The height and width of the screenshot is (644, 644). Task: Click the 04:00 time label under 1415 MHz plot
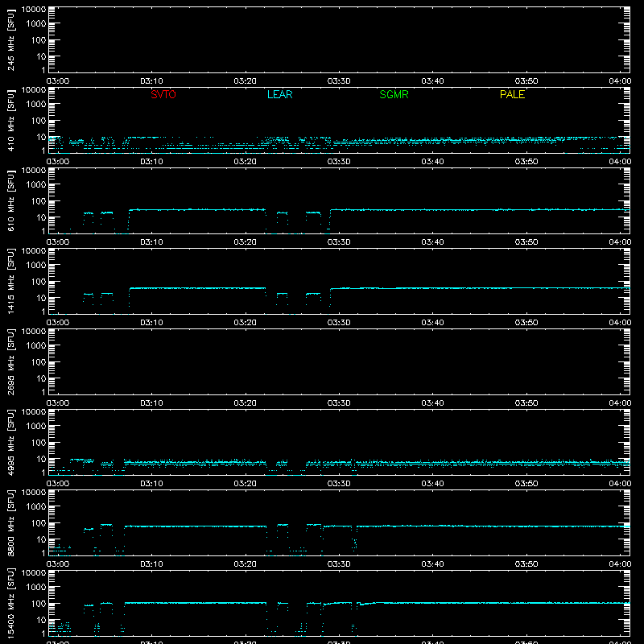(620, 323)
